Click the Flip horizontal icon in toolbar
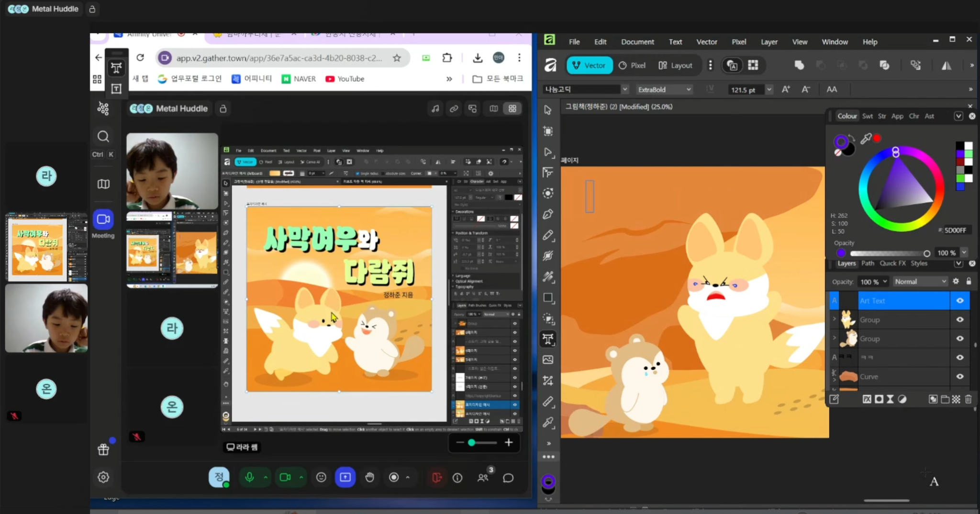Screen dimensions: 980x514 (x=947, y=66)
